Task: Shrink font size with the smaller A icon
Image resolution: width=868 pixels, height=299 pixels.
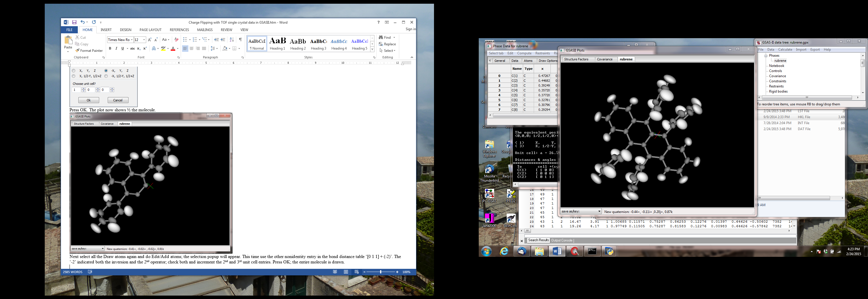Action: click(x=156, y=40)
